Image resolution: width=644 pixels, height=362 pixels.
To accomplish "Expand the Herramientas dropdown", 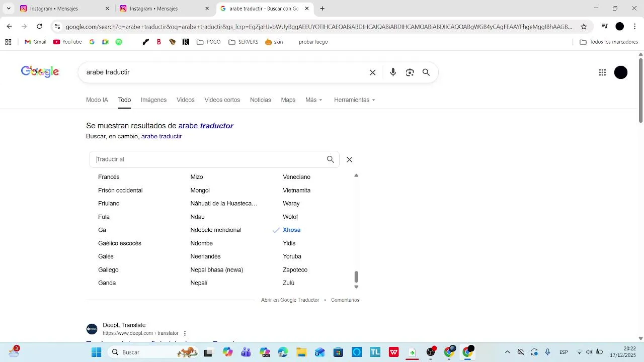I will [355, 100].
